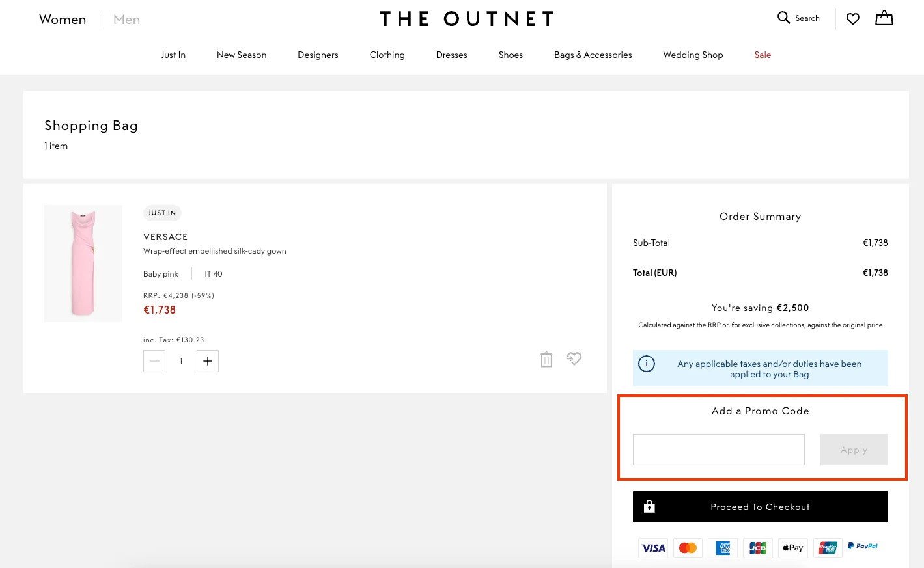Select the PayPal payment icon
The image size is (924, 568).
tap(863, 546)
